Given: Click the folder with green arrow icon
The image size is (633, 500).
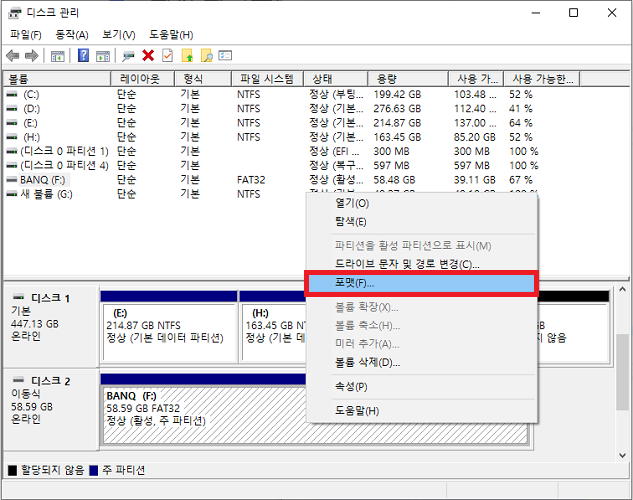Looking at the screenshot, I should (187, 56).
